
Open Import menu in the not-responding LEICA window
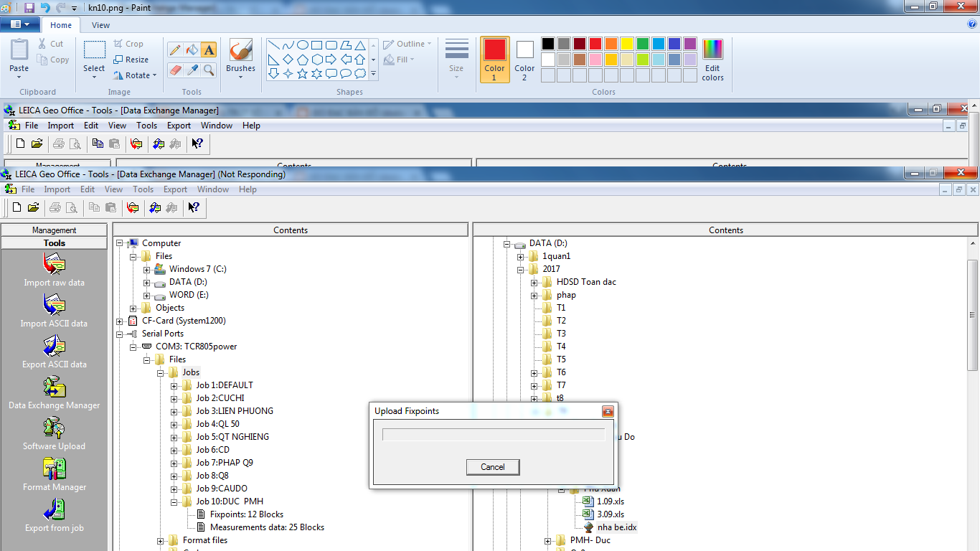[57, 189]
